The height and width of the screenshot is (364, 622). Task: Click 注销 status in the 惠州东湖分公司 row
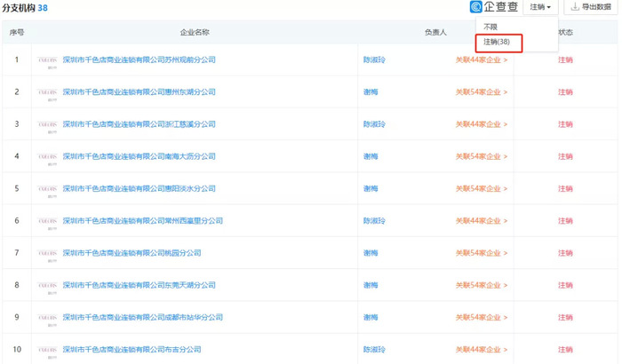pyautogui.click(x=565, y=92)
